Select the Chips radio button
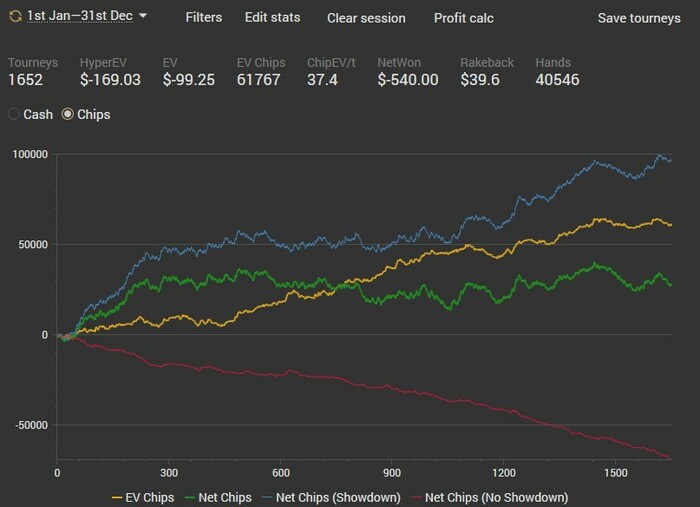The height and width of the screenshot is (507, 700). coord(67,114)
